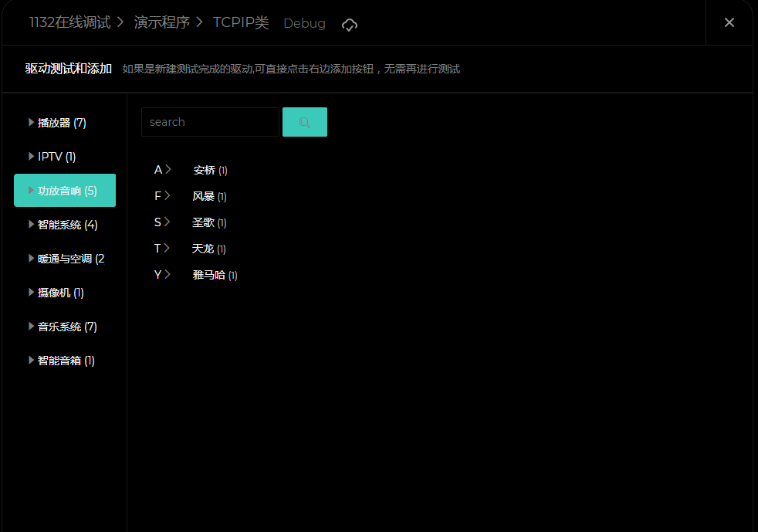Open the 音乐系统 (7) category

pyautogui.click(x=67, y=327)
